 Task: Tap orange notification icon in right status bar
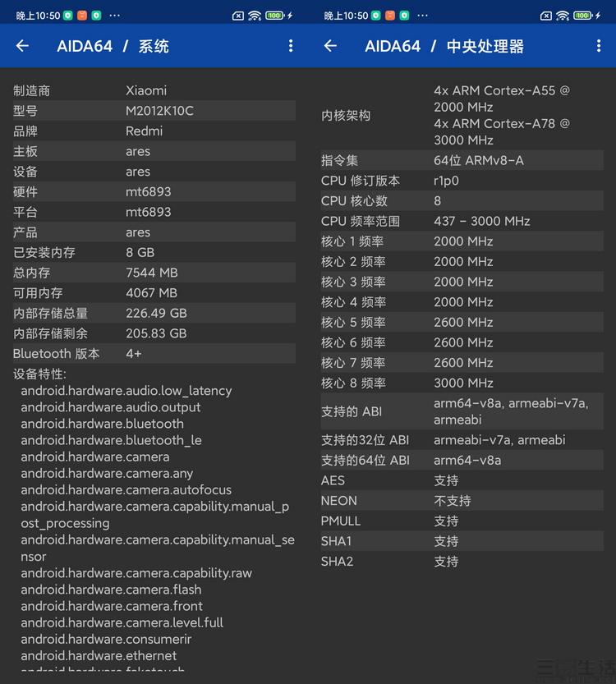(x=390, y=16)
